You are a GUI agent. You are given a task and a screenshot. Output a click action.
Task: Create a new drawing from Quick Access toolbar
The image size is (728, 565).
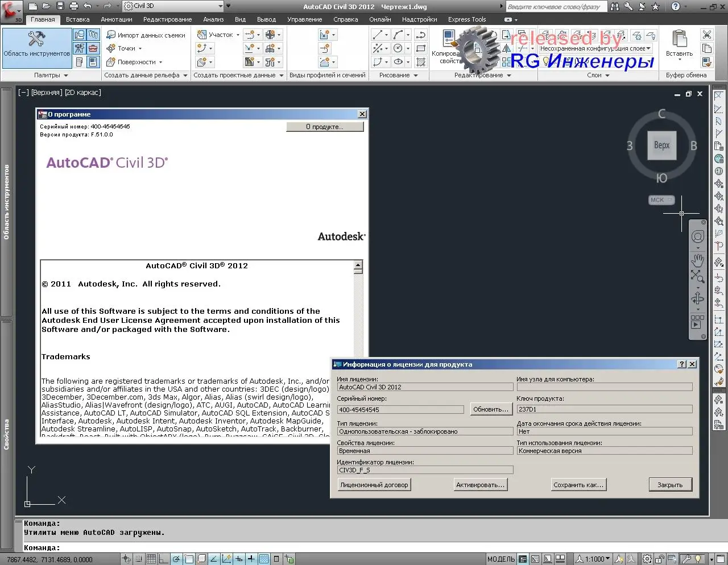tap(32, 6)
